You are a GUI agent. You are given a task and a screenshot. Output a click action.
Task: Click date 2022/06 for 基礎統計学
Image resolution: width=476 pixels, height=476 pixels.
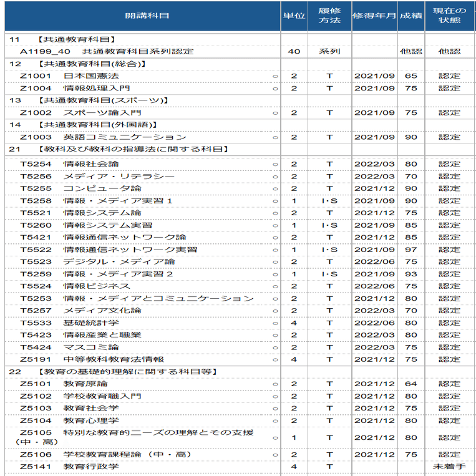pyautogui.click(x=374, y=323)
